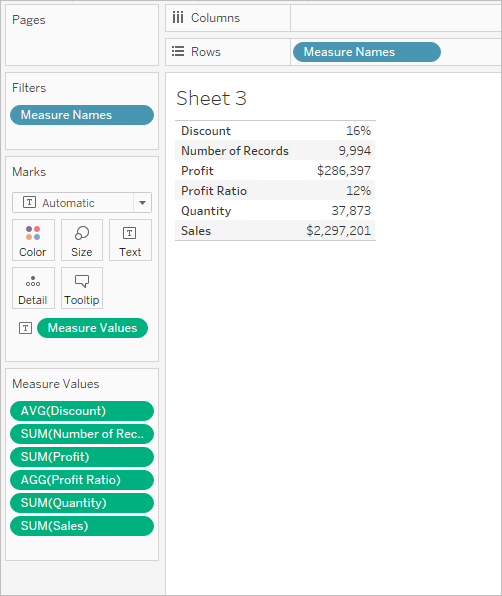The image size is (502, 596).
Task: Select the AVG(Discount) measure pill
Action: tap(82, 411)
